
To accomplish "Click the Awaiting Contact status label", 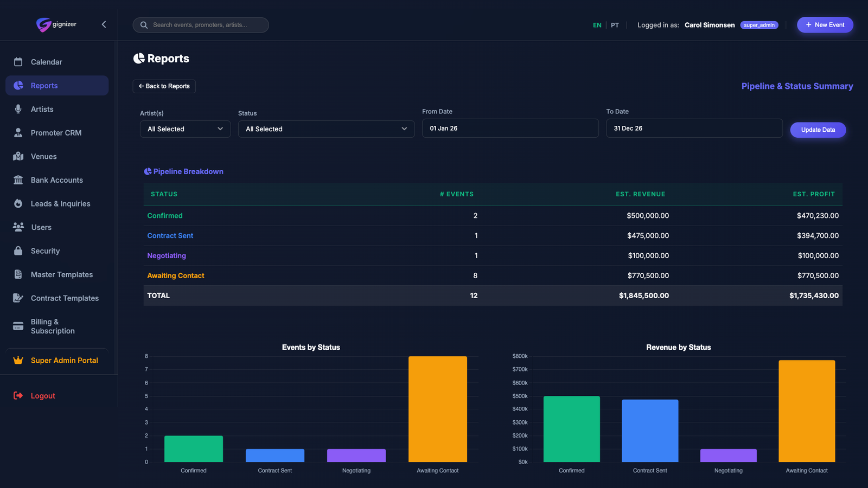I will click(x=176, y=276).
